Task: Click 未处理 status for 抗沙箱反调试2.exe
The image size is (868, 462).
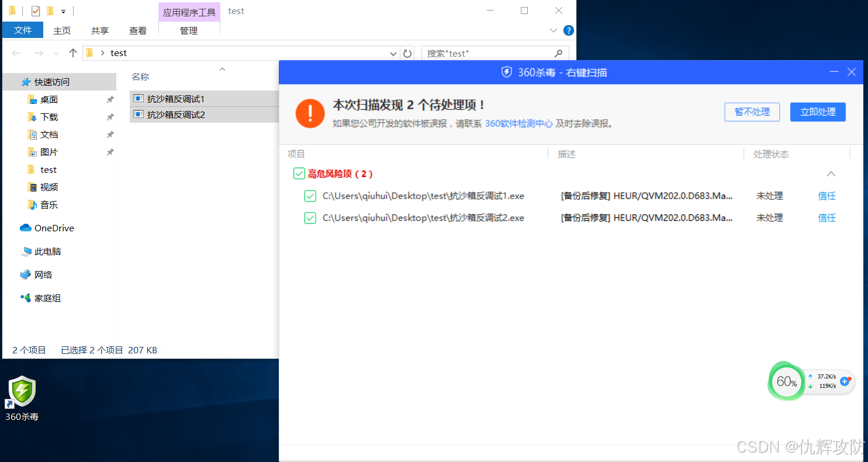Action: click(769, 218)
